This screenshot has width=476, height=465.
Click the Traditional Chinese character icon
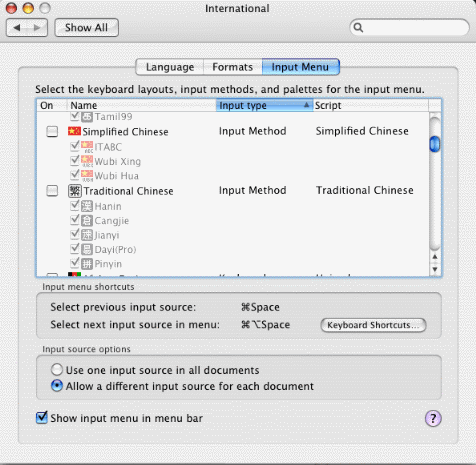tap(75, 191)
